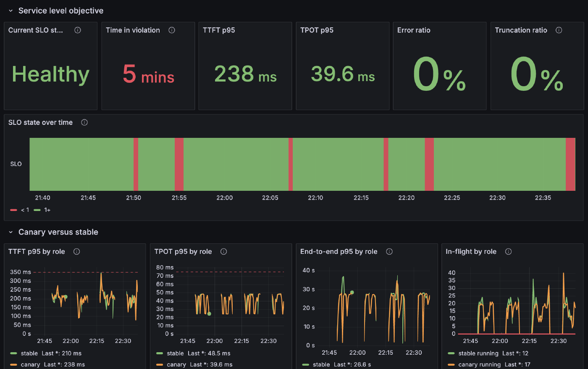Click the 39.6 ms TPOT value
Viewport: 588px width, 369px height.
pos(343,74)
